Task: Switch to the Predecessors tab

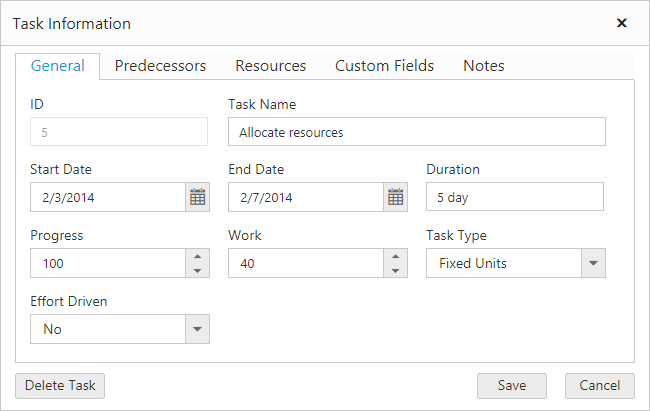Action: [160, 66]
